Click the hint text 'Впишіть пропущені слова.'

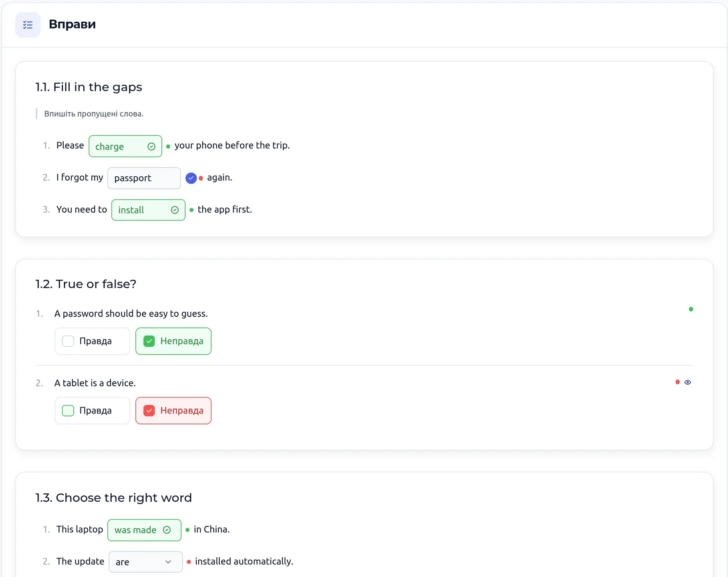[94, 114]
